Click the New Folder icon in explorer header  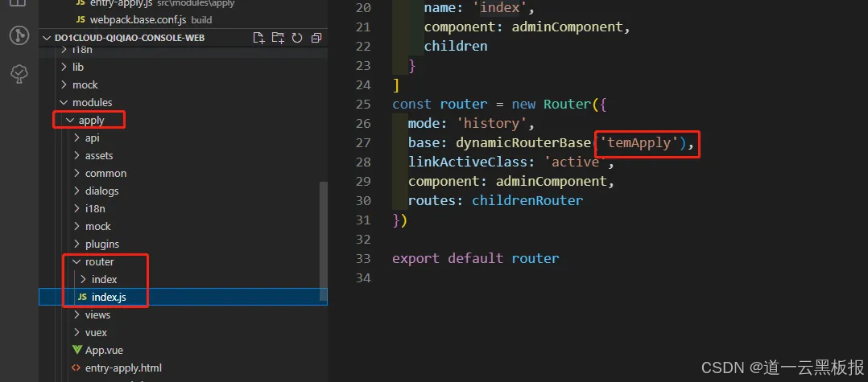(x=278, y=38)
